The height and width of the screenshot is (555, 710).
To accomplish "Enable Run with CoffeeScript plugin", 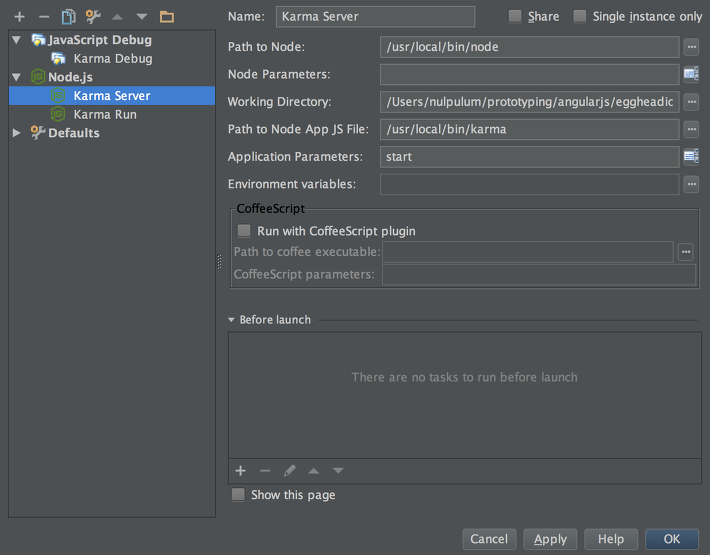I will click(244, 231).
